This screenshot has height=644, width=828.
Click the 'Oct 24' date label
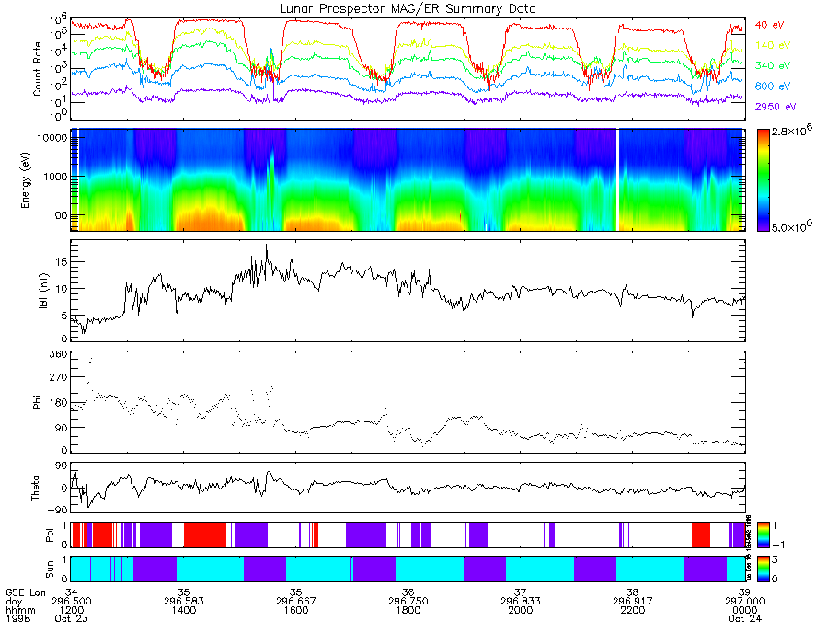[744, 618]
